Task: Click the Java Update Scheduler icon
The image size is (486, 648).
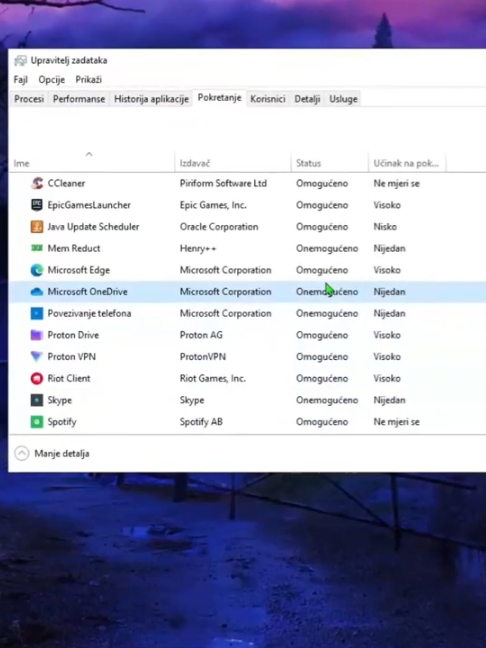Action: 37,226
